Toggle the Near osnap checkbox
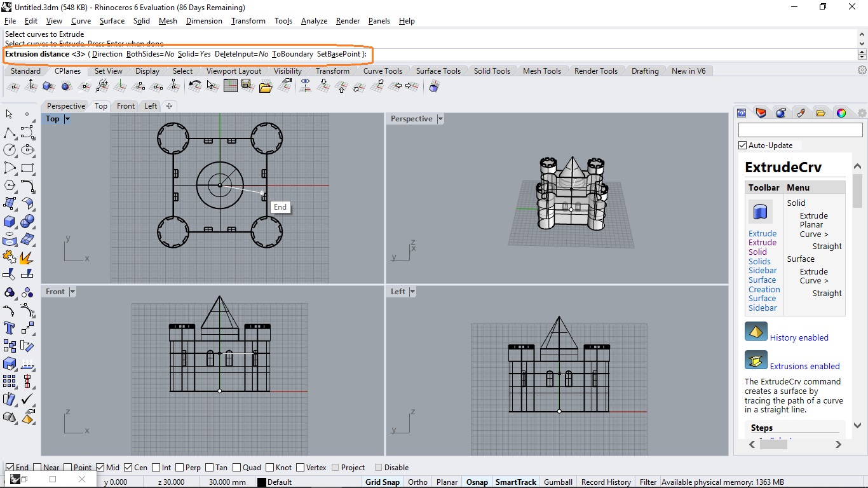The height and width of the screenshot is (488, 868). [x=37, y=468]
